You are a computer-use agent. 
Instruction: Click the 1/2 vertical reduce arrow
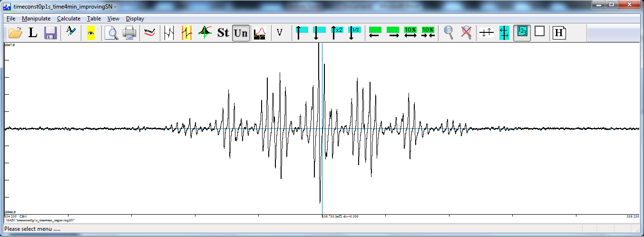pyautogui.click(x=354, y=33)
